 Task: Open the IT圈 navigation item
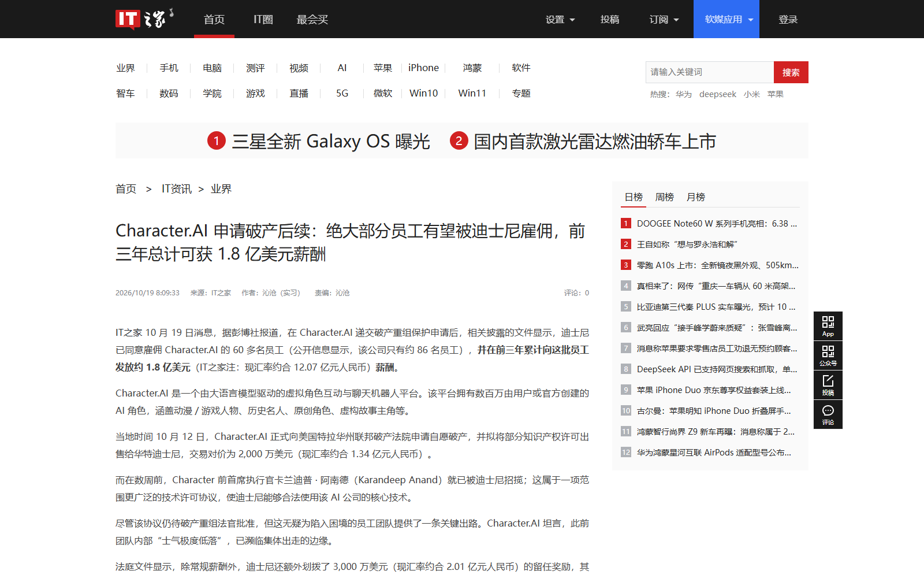point(263,20)
